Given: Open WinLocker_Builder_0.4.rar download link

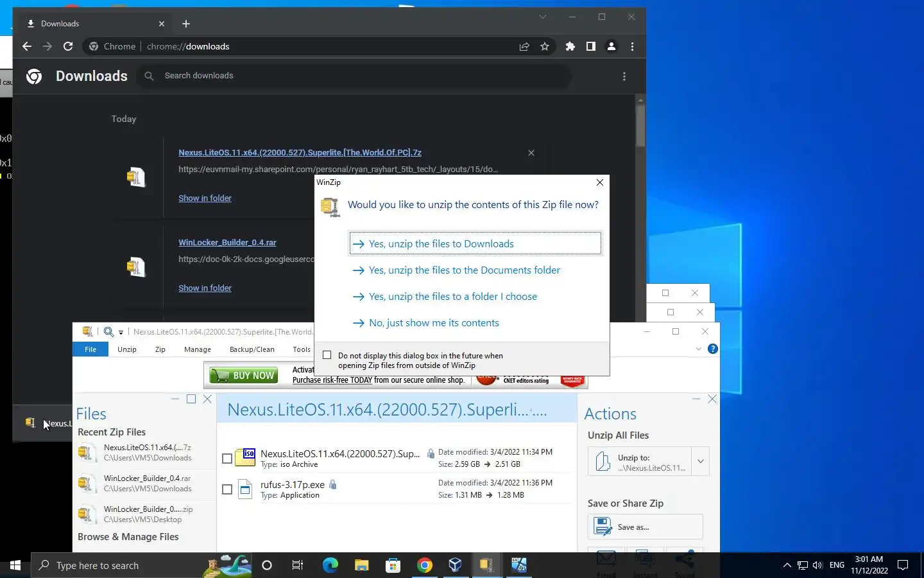Looking at the screenshot, I should (227, 243).
